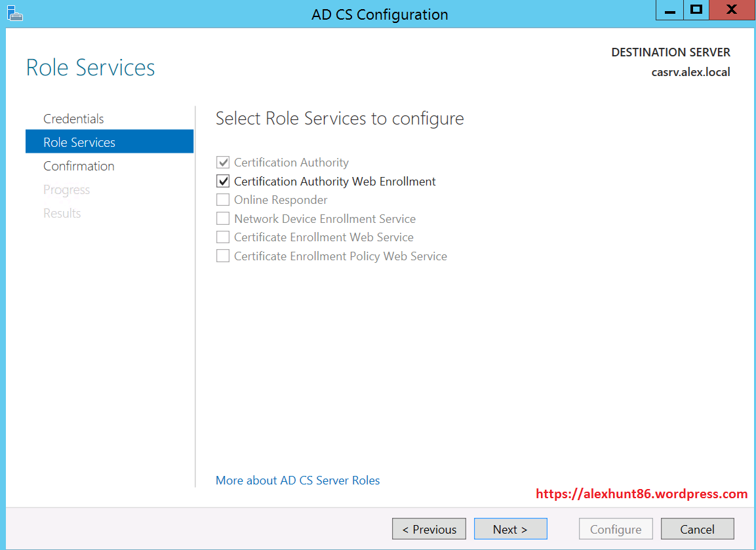
Task: Go to the Credentials step
Action: point(73,119)
